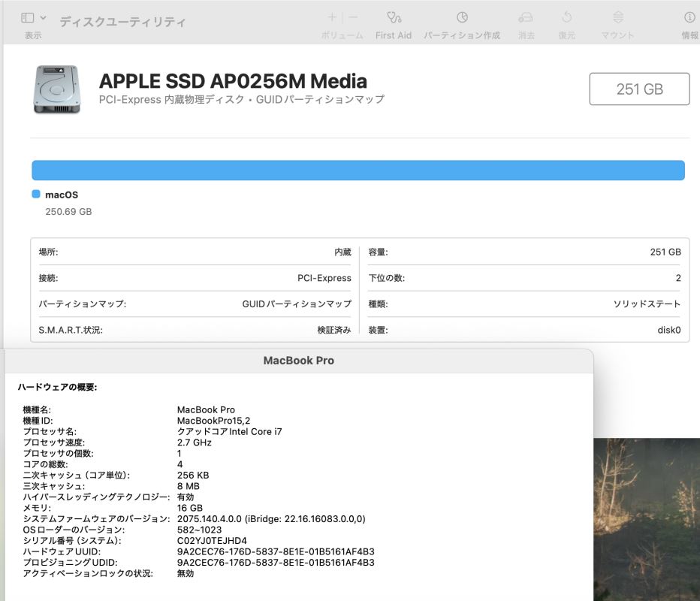Select the プロビジョニング UDID value
The width and height of the screenshot is (700, 601).
[276, 563]
